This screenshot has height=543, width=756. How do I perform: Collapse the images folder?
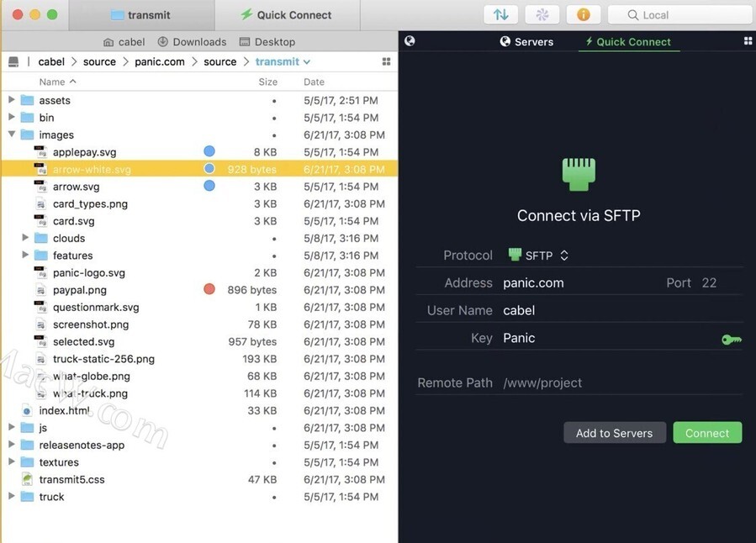(x=12, y=134)
